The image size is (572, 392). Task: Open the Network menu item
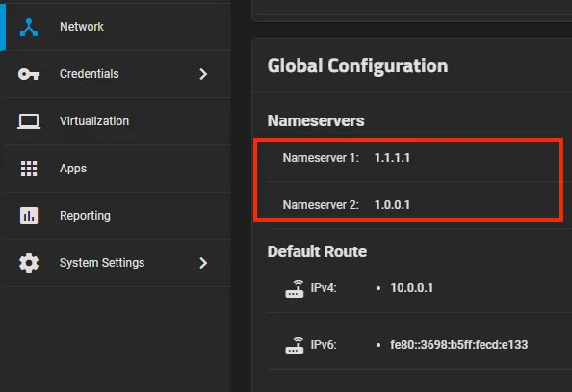pos(117,27)
